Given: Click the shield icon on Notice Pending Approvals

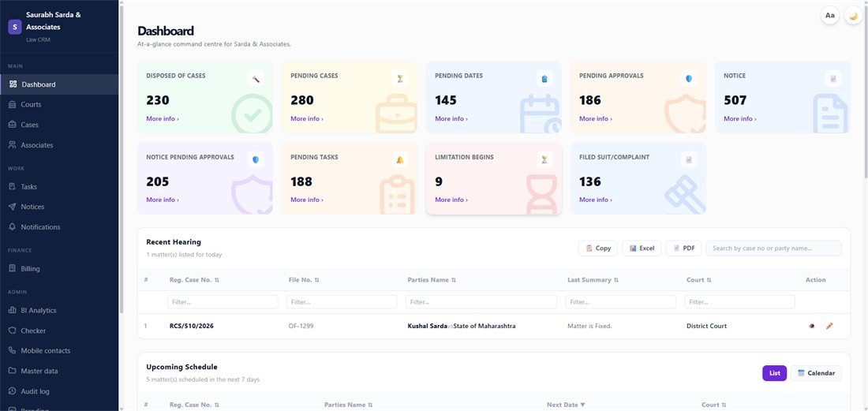Looking at the screenshot, I should pos(256,160).
